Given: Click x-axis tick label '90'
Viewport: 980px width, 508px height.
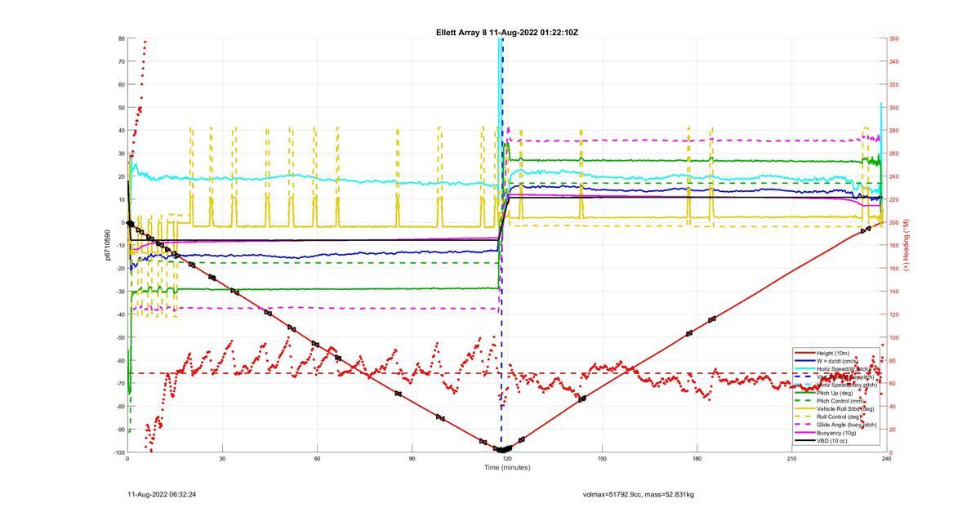Looking at the screenshot, I should pos(412,458).
